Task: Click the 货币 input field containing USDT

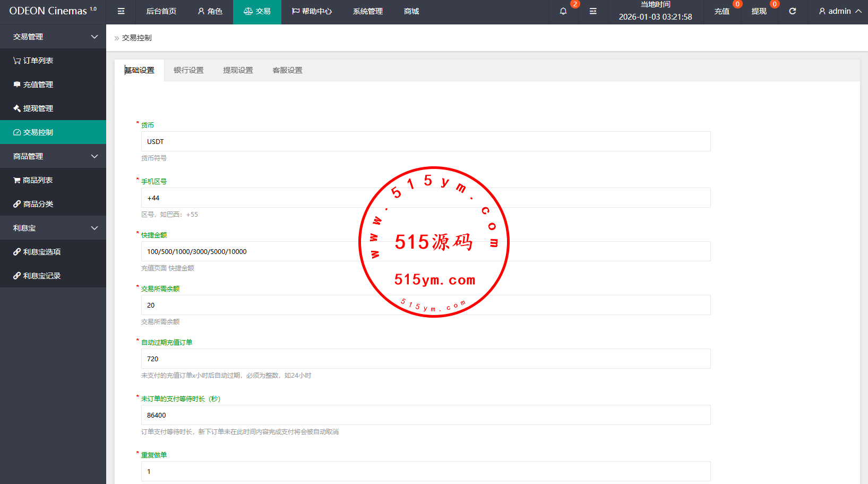Action: click(425, 141)
